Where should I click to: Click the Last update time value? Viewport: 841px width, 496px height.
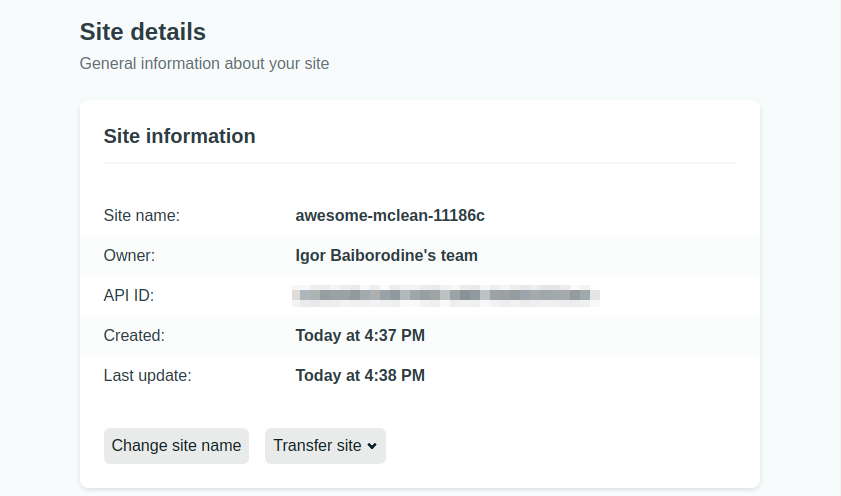click(x=360, y=375)
